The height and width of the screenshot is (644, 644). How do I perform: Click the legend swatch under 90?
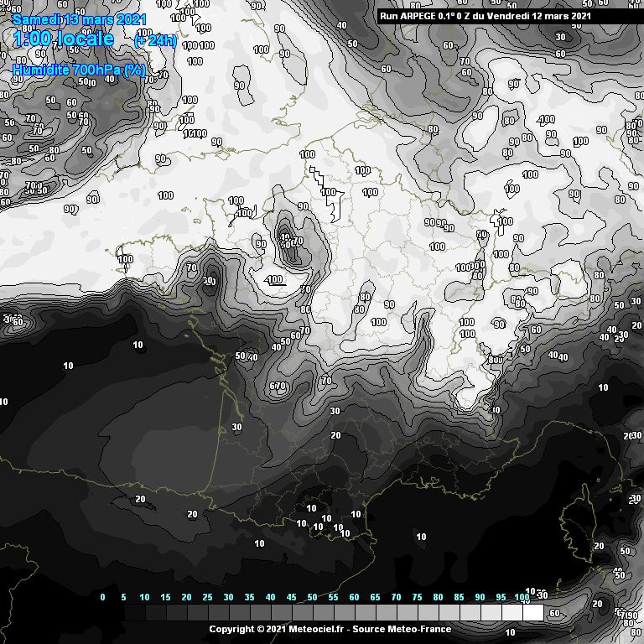click(491, 613)
